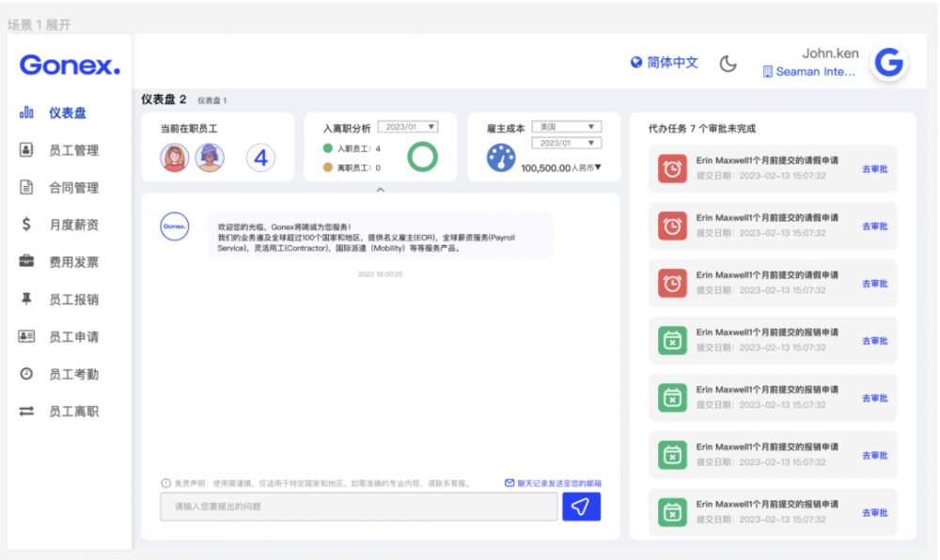Open 合同管理 in the sidebar
The height and width of the screenshot is (560, 940).
tap(73, 188)
